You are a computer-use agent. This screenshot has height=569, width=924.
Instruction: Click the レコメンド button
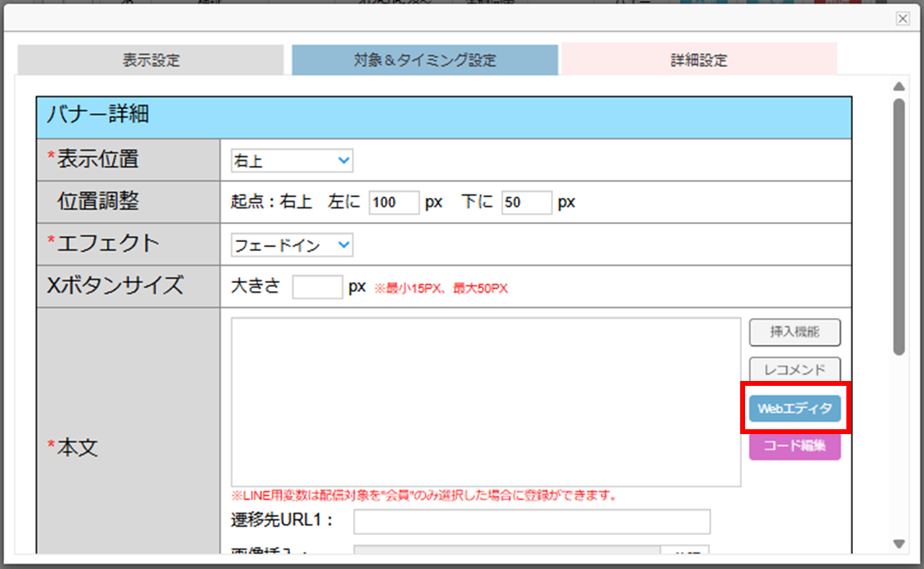point(794,370)
